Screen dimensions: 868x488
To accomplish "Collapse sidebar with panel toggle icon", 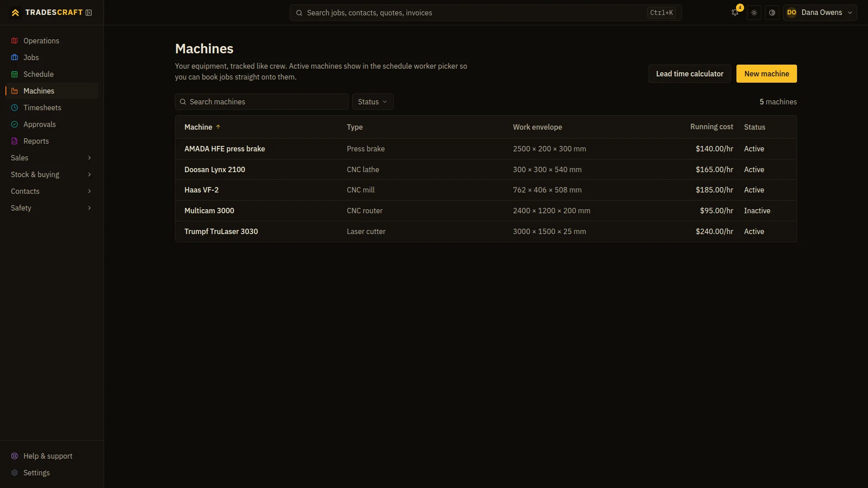I will coord(89,13).
